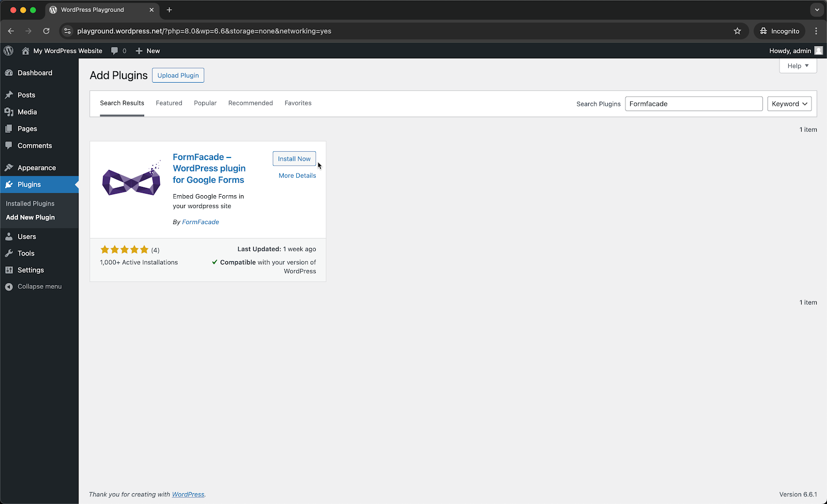This screenshot has width=827, height=504.
Task: Expand the Help panel
Action: tap(798, 66)
